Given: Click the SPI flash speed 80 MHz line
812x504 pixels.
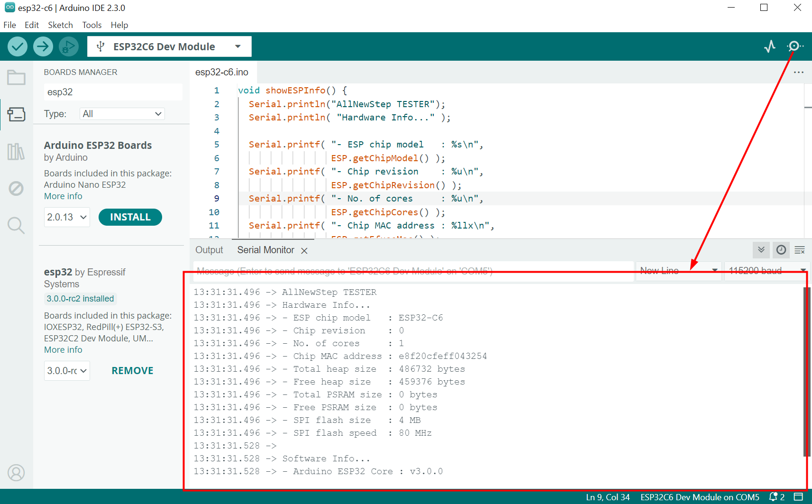Looking at the screenshot, I should (x=313, y=433).
